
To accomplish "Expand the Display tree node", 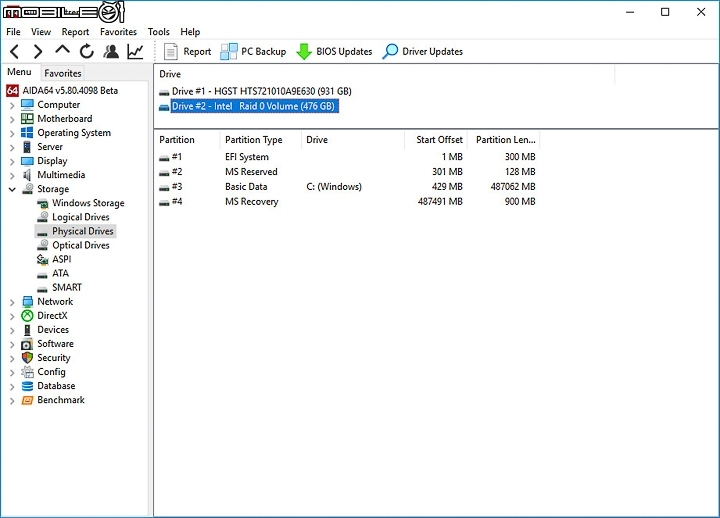I will pyautogui.click(x=12, y=162).
